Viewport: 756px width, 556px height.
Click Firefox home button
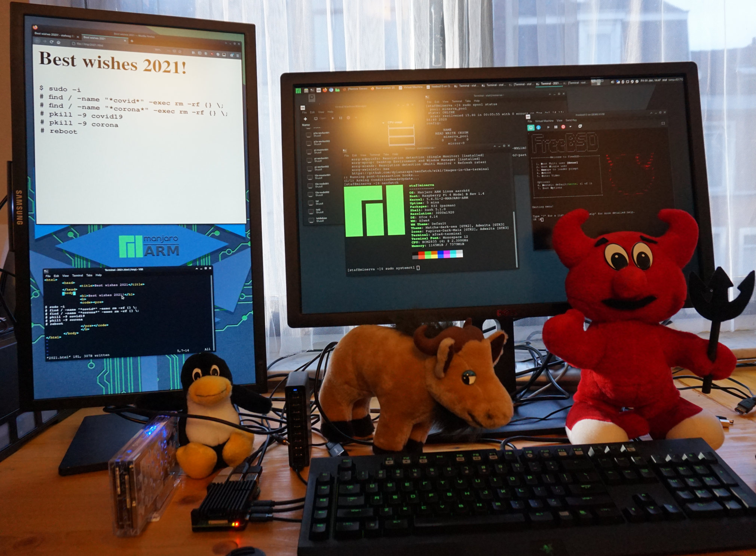pyautogui.click(x=59, y=42)
